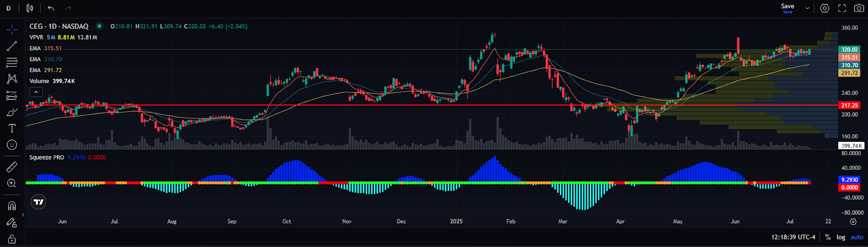This screenshot has height=247, width=868.
Task: Redo the chart action
Action: point(68,8)
